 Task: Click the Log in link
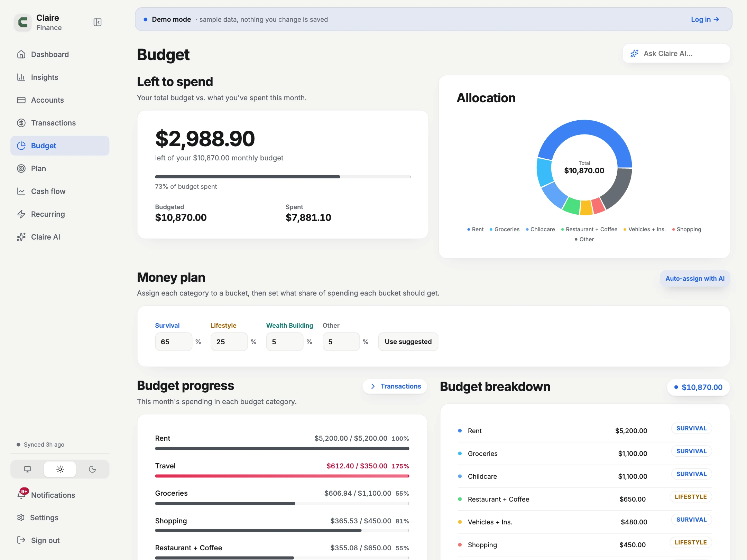[705, 19]
